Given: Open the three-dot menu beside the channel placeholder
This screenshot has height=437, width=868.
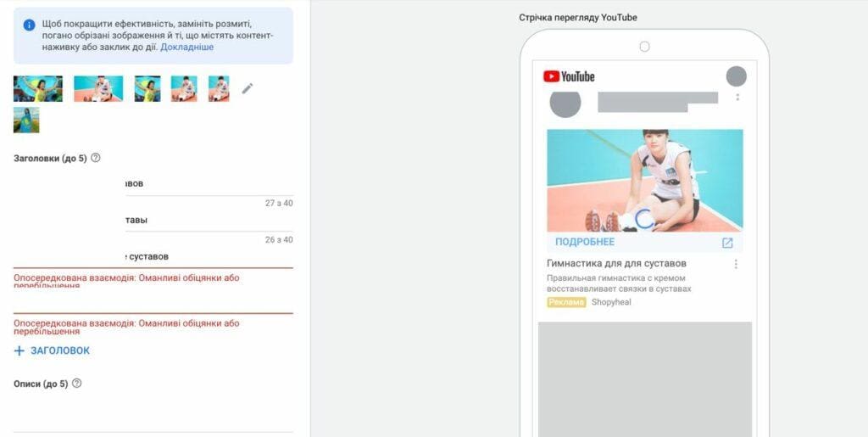Looking at the screenshot, I should coord(737,98).
